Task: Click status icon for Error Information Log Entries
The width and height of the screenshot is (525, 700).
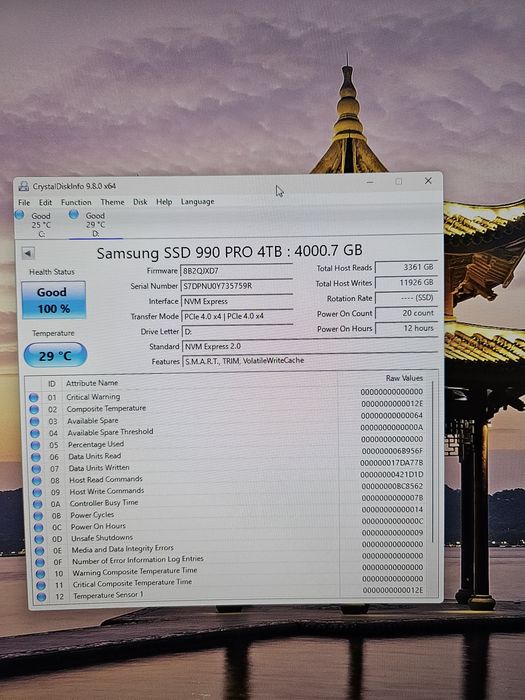Action: (40, 562)
